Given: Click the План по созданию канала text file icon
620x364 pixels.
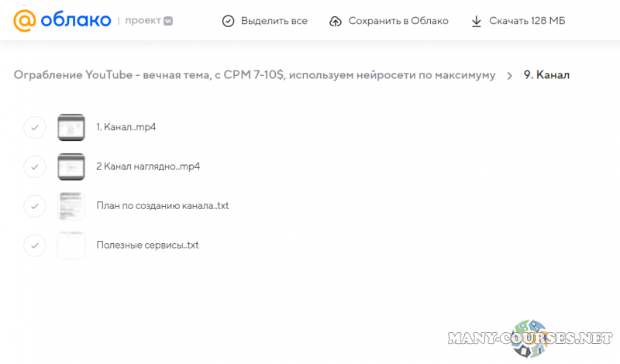Looking at the screenshot, I should click(x=71, y=206).
